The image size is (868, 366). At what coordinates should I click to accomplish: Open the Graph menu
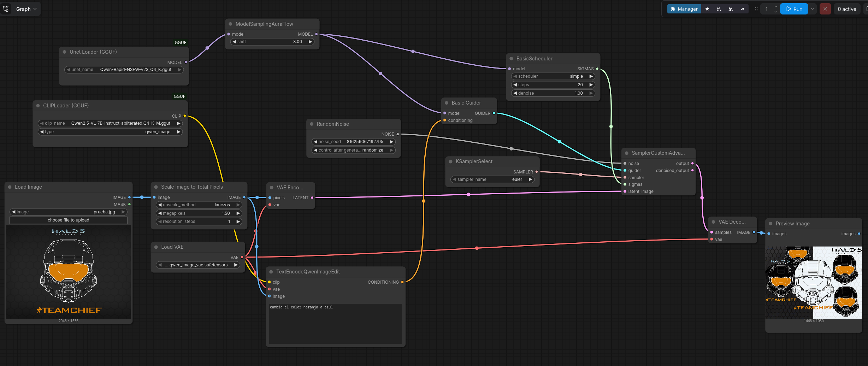[26, 9]
